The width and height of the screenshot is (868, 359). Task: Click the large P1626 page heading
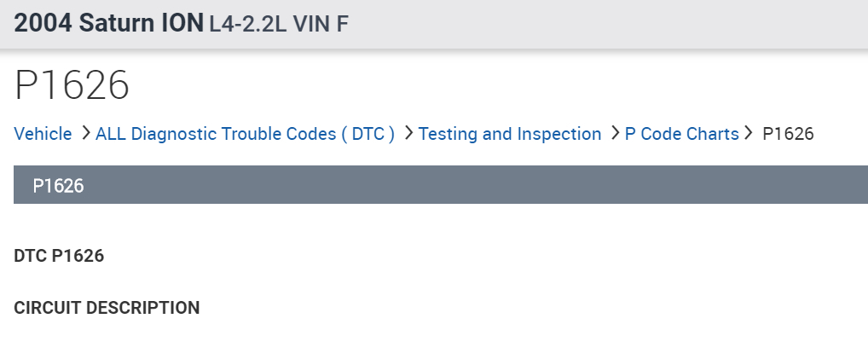tap(72, 85)
